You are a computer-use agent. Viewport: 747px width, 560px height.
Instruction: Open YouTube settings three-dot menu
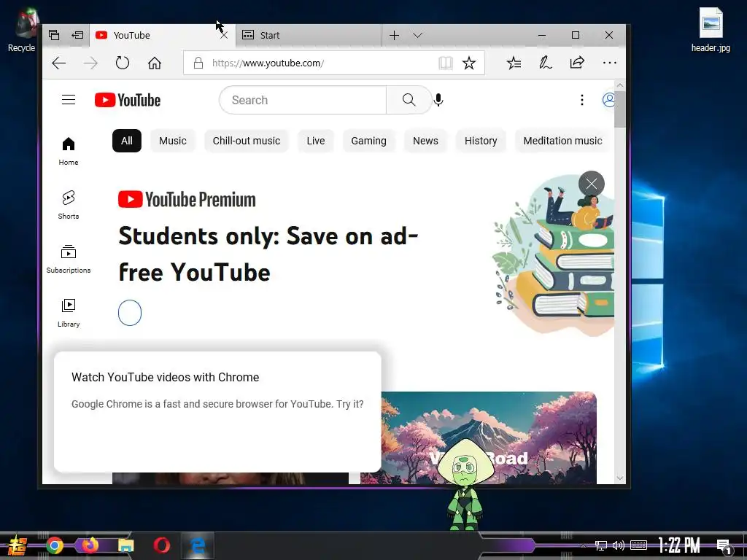[x=581, y=99]
